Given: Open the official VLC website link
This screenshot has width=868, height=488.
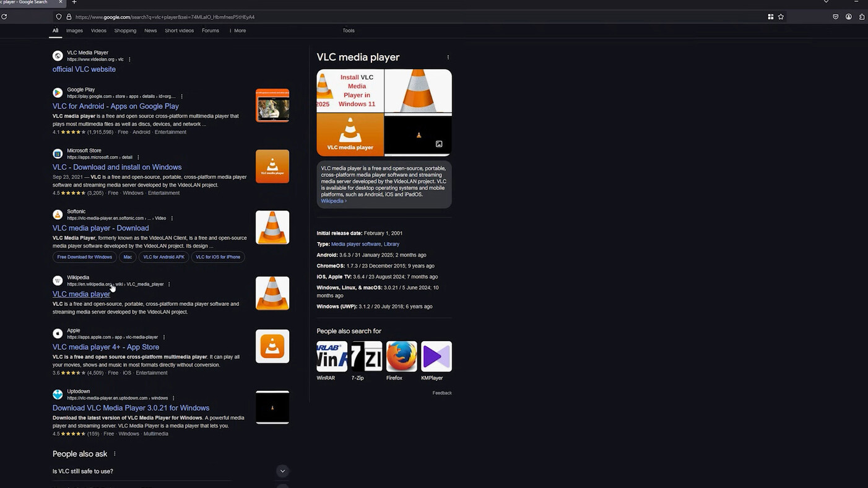Looking at the screenshot, I should 84,69.
